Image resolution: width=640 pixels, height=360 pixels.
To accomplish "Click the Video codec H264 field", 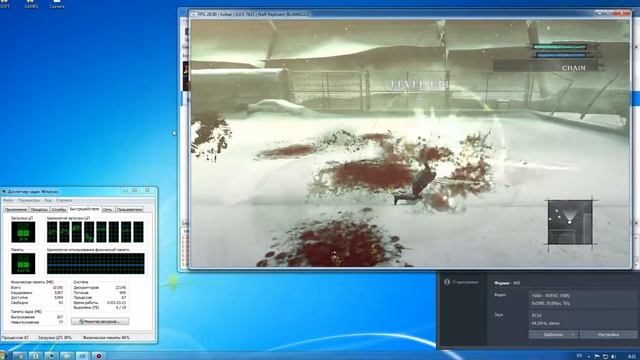I will click(583, 299).
